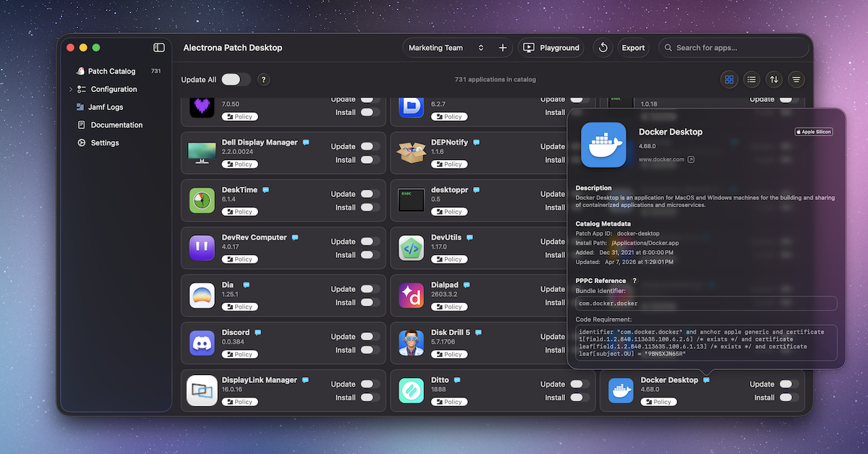Click Policy badge under DevRev Computer
Image resolution: width=868 pixels, height=454 pixels.
pos(240,259)
